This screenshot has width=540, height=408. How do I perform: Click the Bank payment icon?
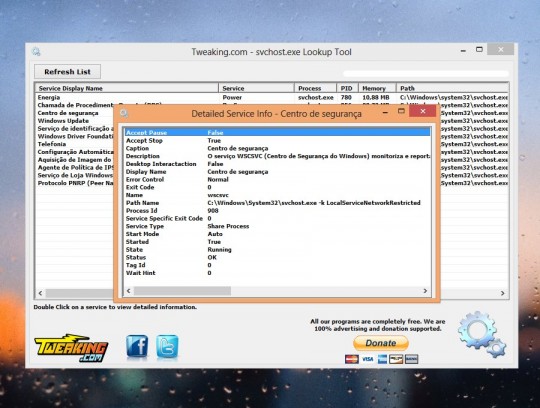tap(411, 359)
